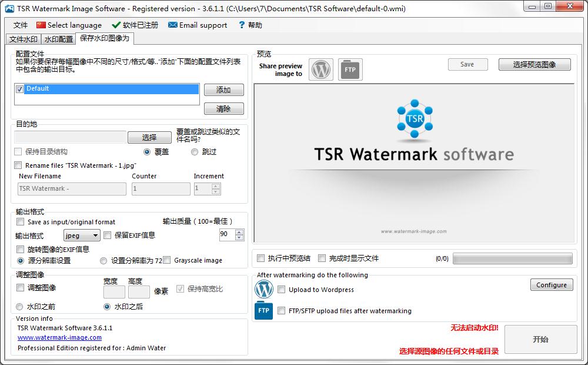Open 输出格式 jpeg dropdown
The image size is (588, 365).
tap(82, 235)
